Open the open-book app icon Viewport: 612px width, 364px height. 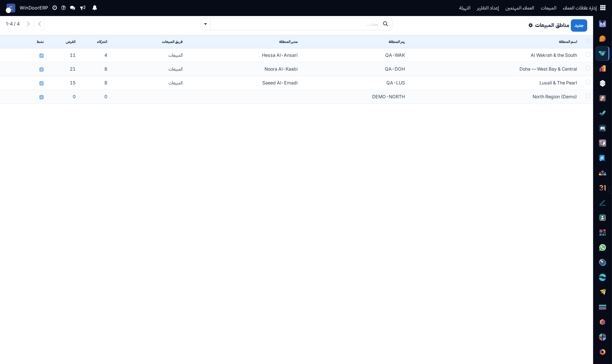pyautogui.click(x=602, y=128)
